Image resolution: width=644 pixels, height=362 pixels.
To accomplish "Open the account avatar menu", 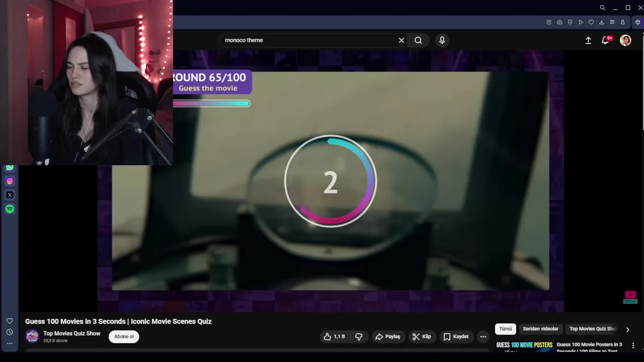I will click(625, 40).
